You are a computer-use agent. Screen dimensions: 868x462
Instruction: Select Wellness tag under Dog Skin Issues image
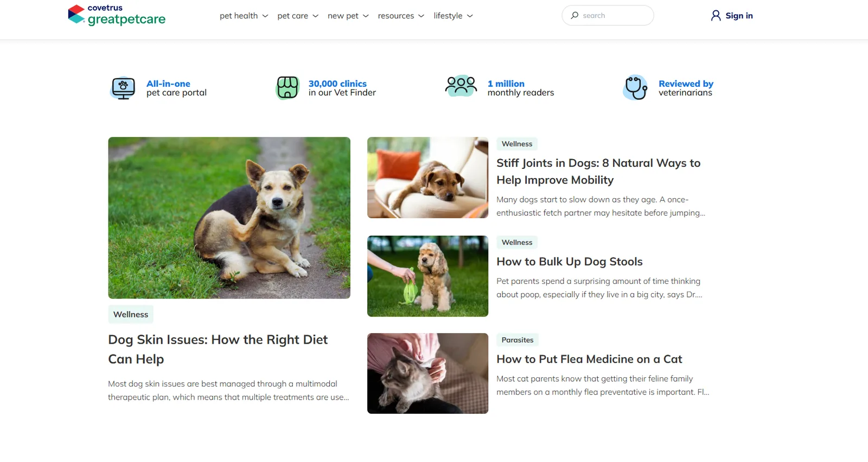click(131, 314)
